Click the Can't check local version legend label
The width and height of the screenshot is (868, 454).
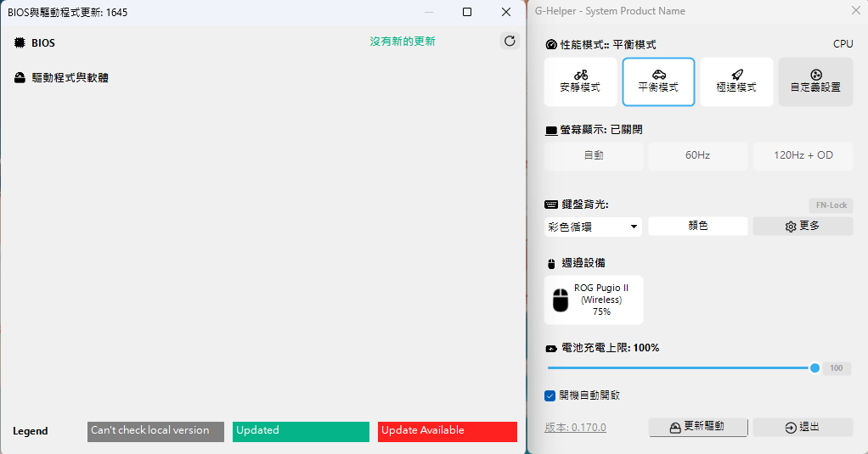click(155, 432)
